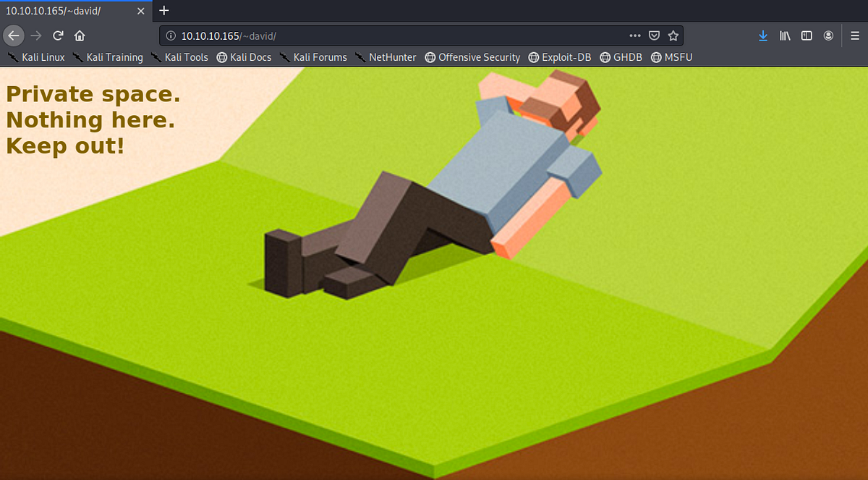Click the Home button icon
The image size is (868, 480).
tap(80, 35)
